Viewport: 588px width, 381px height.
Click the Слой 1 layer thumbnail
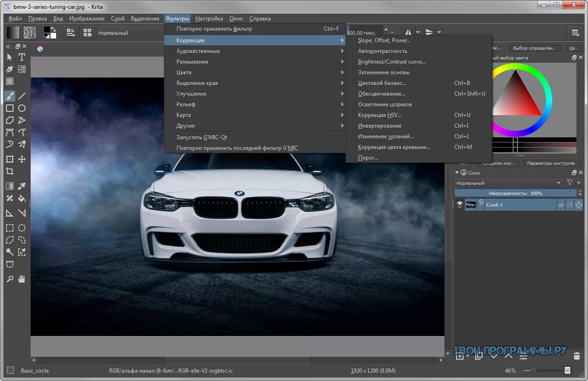click(x=471, y=205)
